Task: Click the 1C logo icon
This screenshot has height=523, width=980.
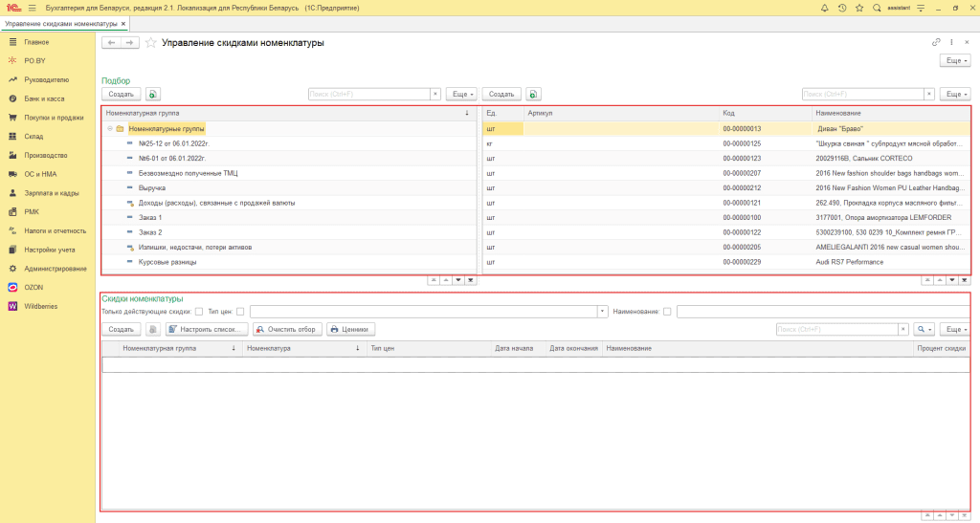Action: (x=13, y=8)
